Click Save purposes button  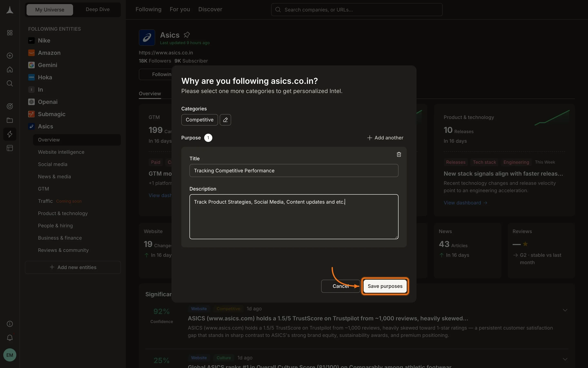coord(385,286)
